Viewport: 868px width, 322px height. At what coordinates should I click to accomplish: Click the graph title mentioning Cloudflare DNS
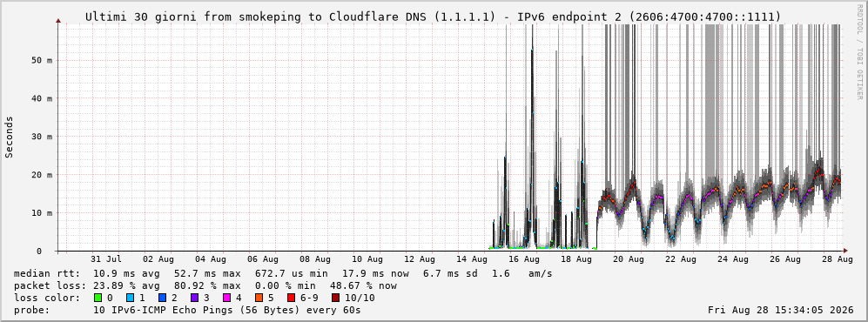pos(433,17)
